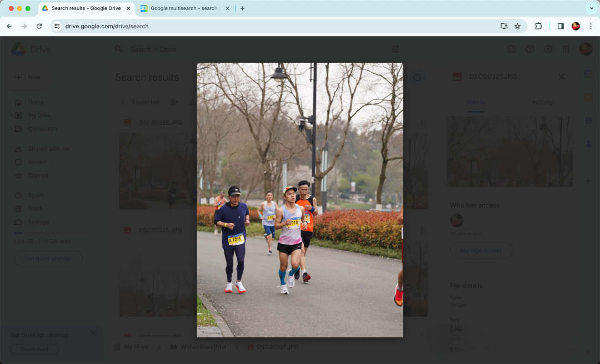Collapse the side panel with the bottom chevron
Image resolution: width=600 pixels, height=364 pixels.
[588, 352]
